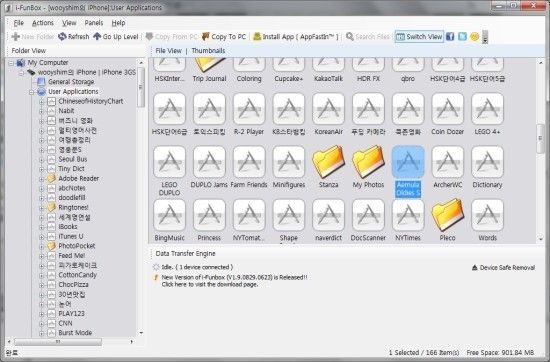Select the Stanza folder icon
Screen dimensions: 550x362
pos(328,162)
